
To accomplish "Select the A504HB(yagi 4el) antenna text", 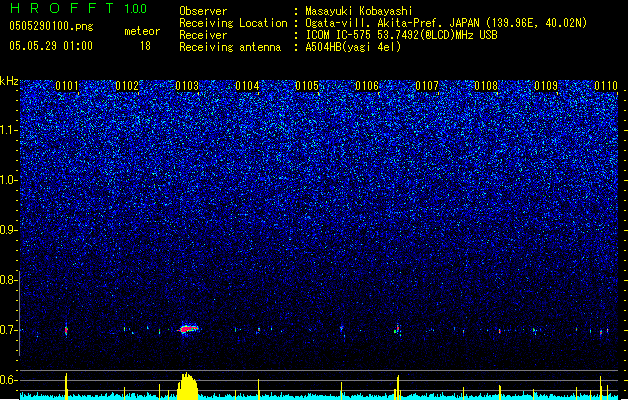I will (353, 47).
